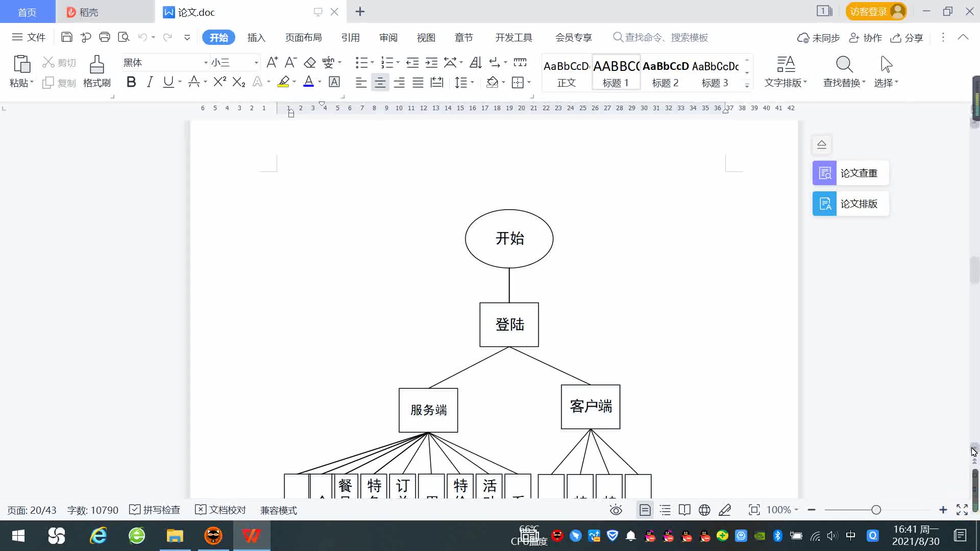Open the 插入 (Insert) ribbon tab
The height and width of the screenshot is (551, 980).
click(x=256, y=38)
